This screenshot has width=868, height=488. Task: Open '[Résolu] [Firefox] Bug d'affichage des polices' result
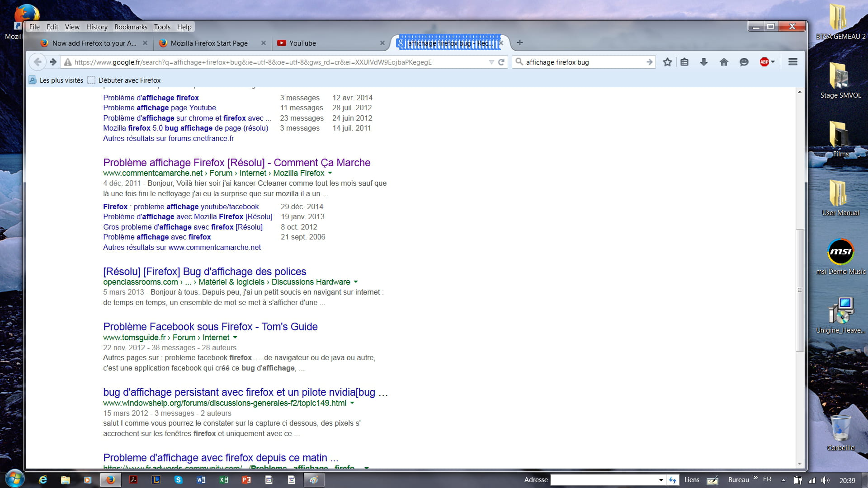[x=204, y=272]
